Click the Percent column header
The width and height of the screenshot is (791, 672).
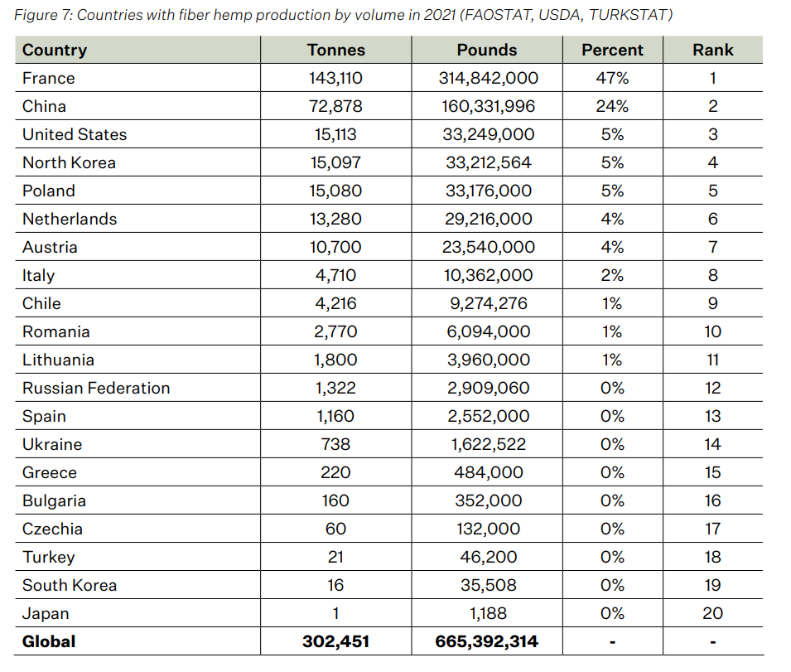pos(612,50)
